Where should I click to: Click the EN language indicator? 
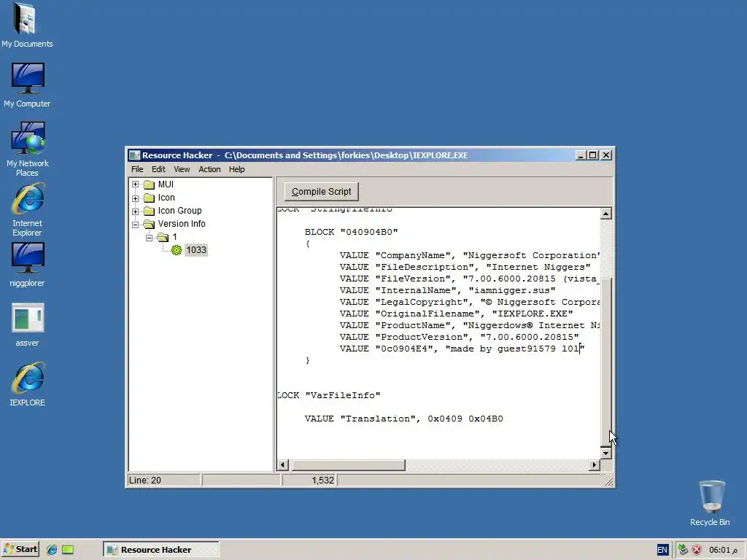tap(662, 550)
